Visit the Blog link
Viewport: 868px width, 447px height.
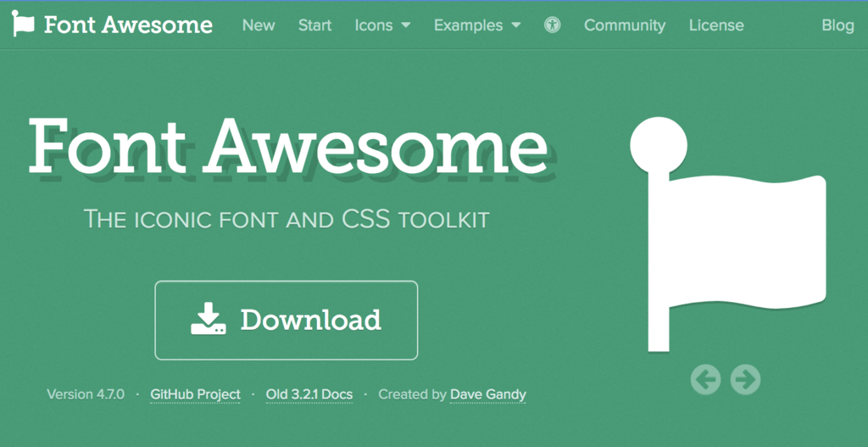click(837, 25)
